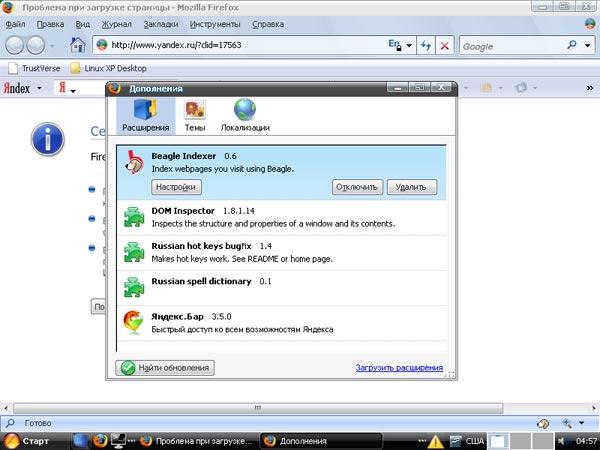600x450 pixels.
Task: Open the address bar history dropdown arrow
Action: [409, 46]
